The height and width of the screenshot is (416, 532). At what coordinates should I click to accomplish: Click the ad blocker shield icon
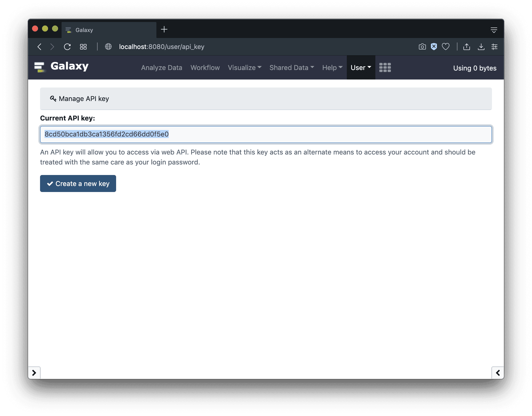(434, 47)
